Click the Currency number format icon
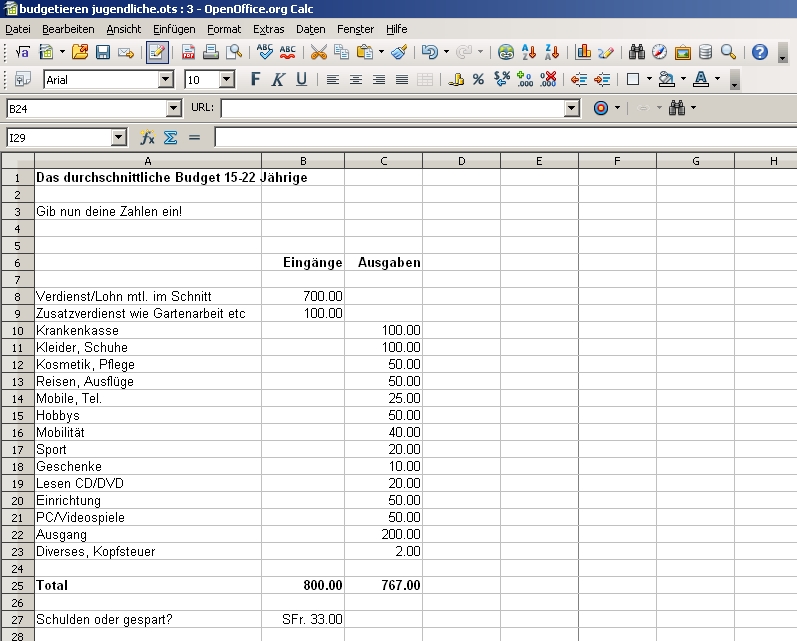Screen dimensions: 797x641 coord(456,79)
